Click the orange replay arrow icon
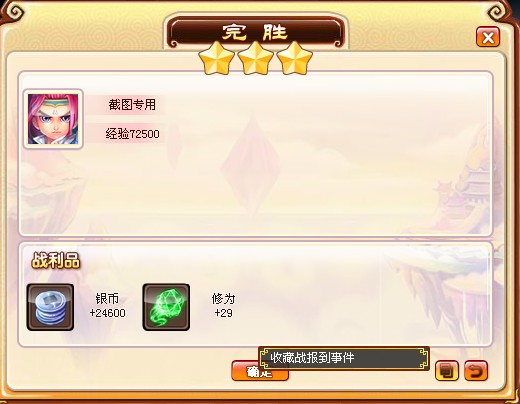Viewport: 520px width, 404px height. click(476, 370)
